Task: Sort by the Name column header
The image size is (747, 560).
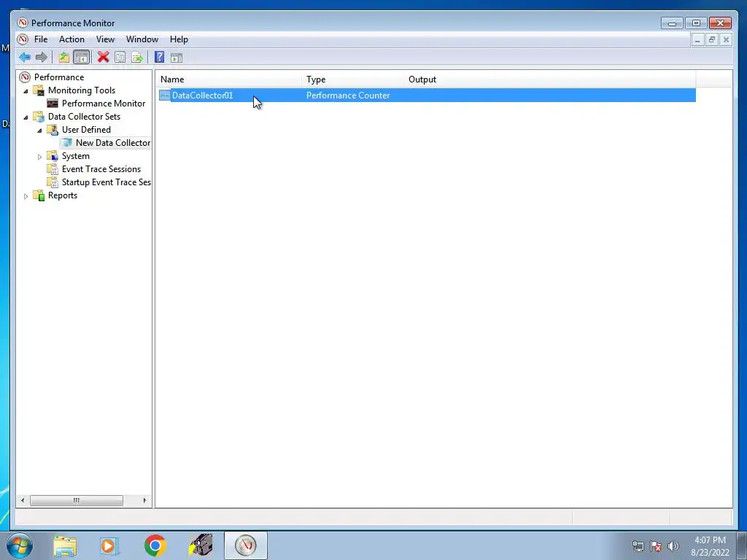Action: pos(228,79)
